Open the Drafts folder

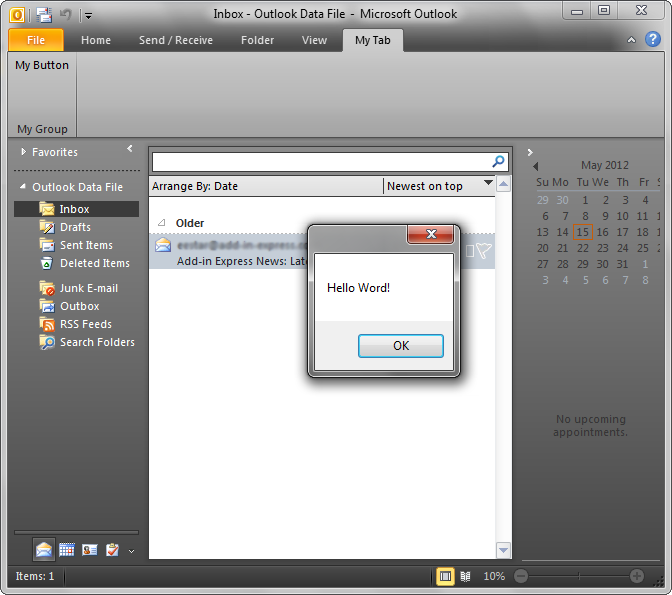tap(75, 227)
